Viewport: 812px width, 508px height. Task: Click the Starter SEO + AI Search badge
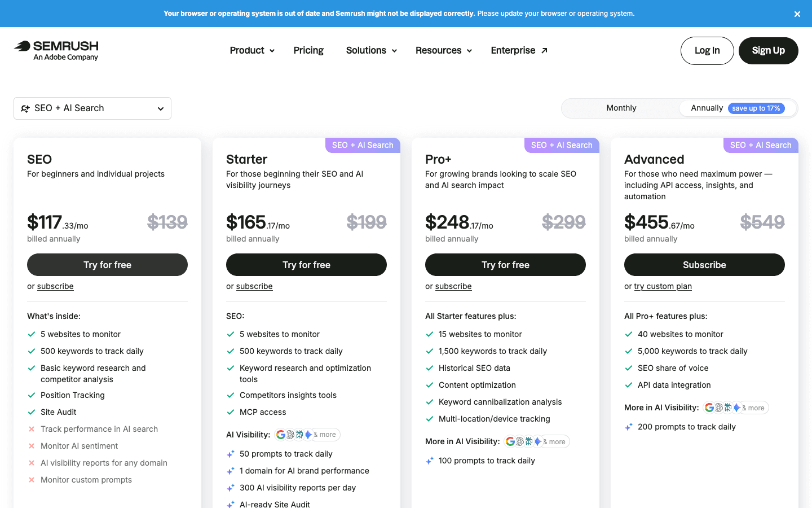363,145
